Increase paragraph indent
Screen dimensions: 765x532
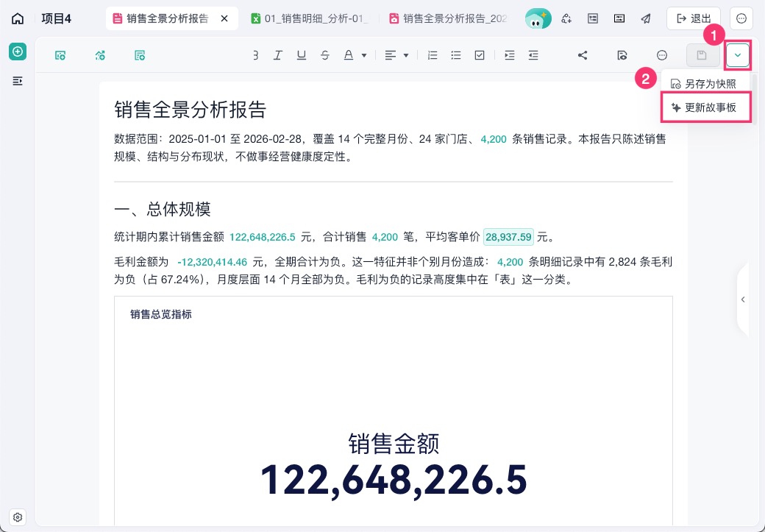(x=509, y=55)
